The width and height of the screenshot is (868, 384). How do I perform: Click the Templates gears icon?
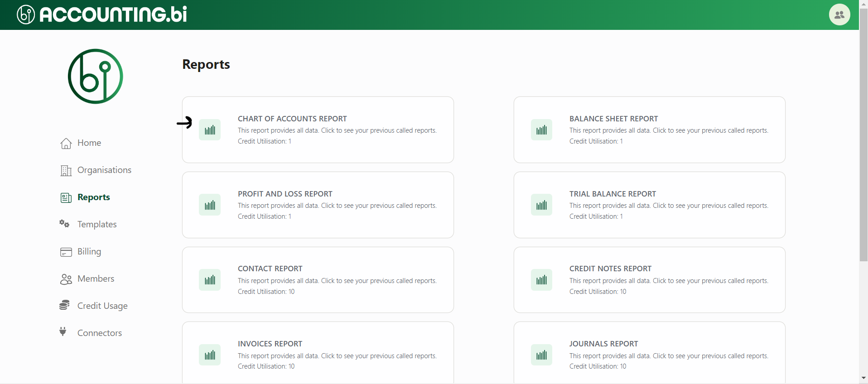(64, 224)
